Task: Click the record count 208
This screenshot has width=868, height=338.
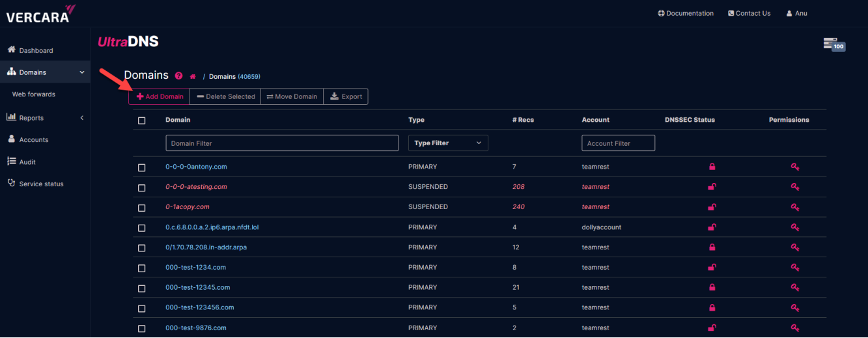Action: (x=518, y=187)
